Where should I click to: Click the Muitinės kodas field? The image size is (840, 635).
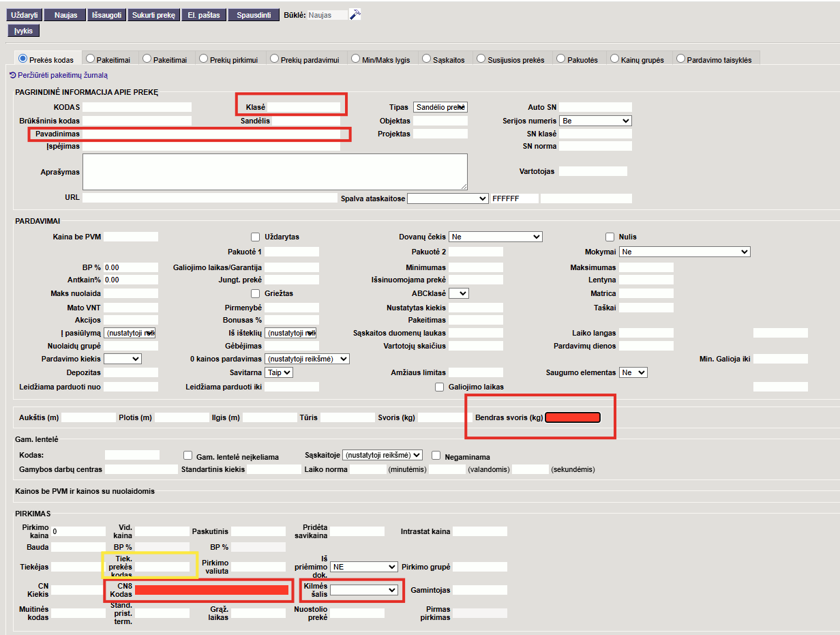coord(78,613)
